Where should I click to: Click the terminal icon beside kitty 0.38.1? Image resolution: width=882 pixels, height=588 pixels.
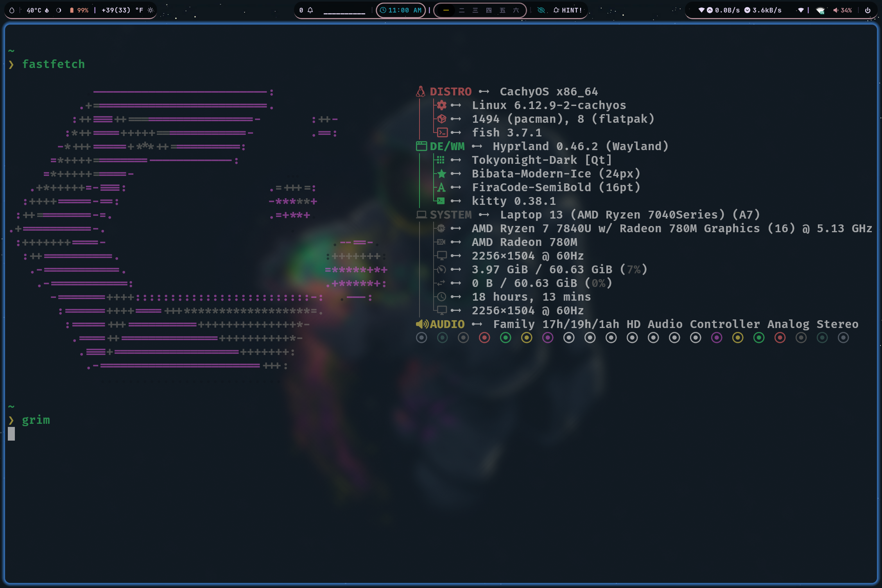441,201
